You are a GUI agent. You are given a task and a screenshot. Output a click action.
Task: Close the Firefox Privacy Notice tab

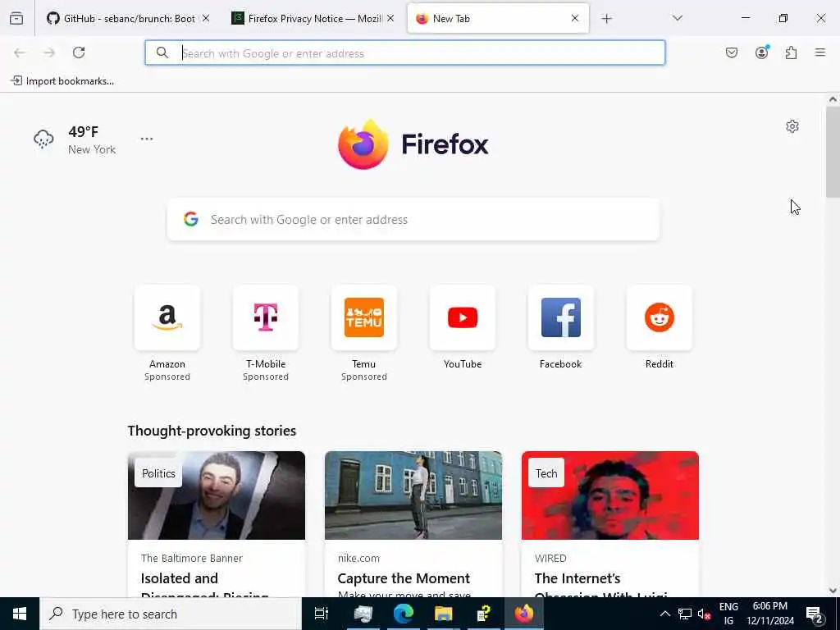(390, 18)
